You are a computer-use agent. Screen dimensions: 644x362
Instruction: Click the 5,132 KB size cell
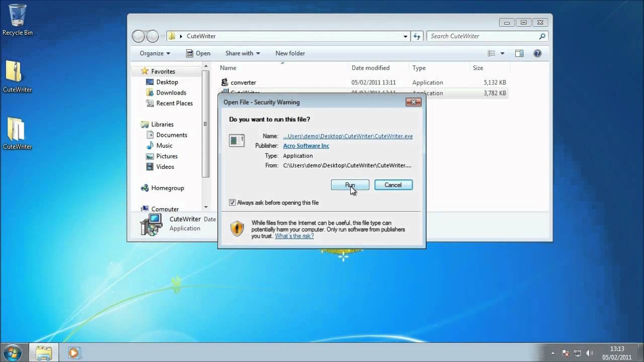(x=495, y=82)
